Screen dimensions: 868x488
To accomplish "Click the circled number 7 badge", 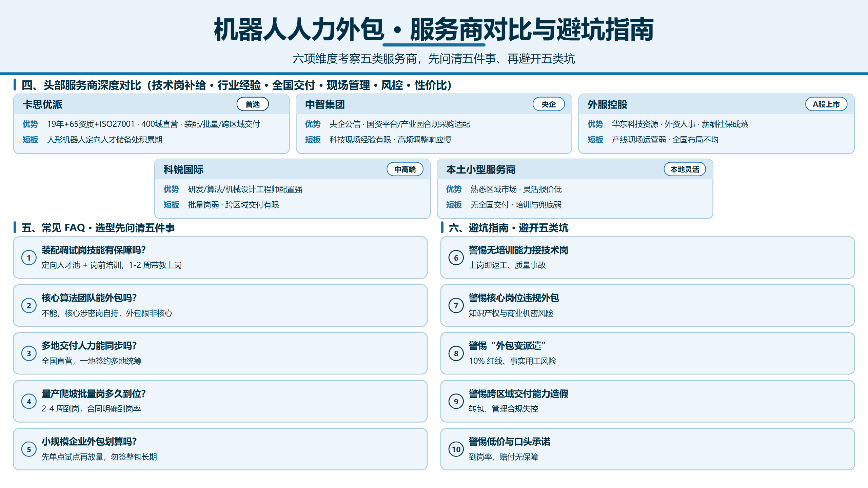I will coord(456,306).
